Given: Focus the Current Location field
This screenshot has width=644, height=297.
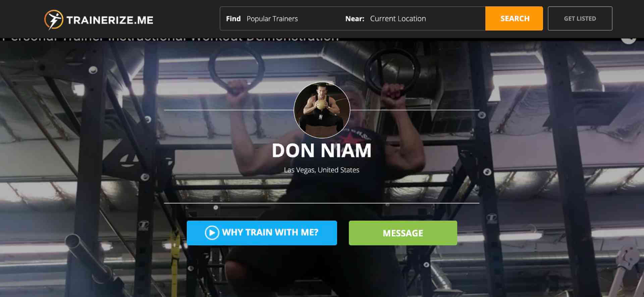Looking at the screenshot, I should click(425, 19).
